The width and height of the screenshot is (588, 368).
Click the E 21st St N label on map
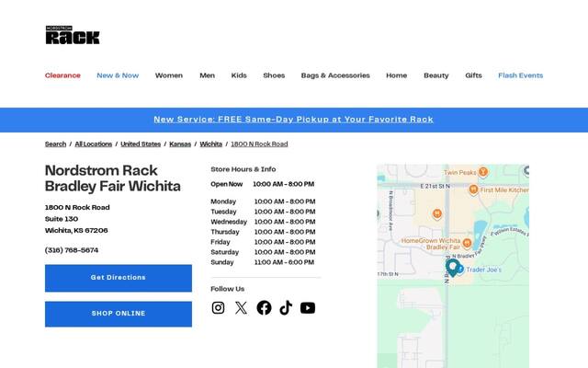[435, 186]
